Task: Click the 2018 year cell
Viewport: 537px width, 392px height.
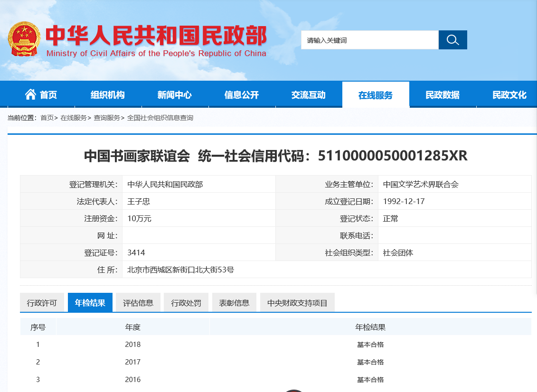Action: pos(133,345)
